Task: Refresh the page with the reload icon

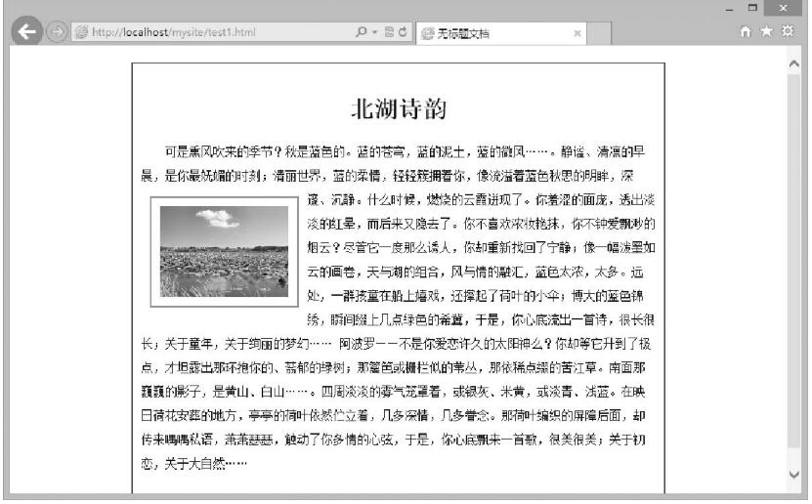Action: 404,32
